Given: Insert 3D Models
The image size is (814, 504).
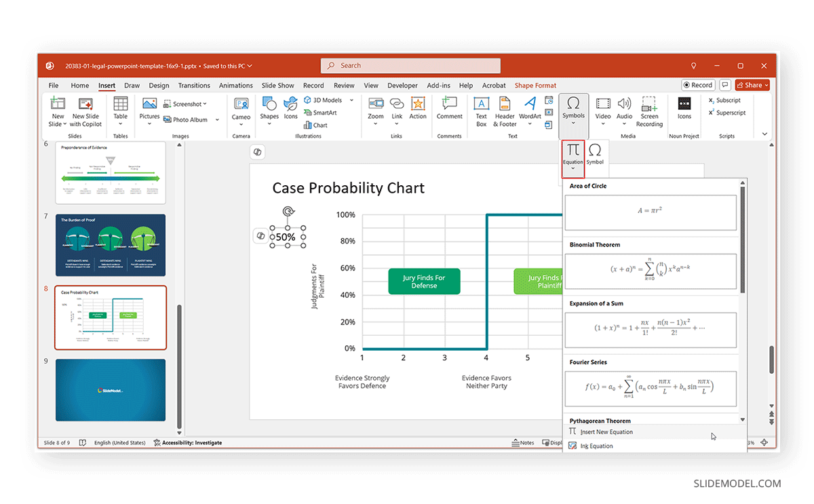Looking at the screenshot, I should point(323,100).
